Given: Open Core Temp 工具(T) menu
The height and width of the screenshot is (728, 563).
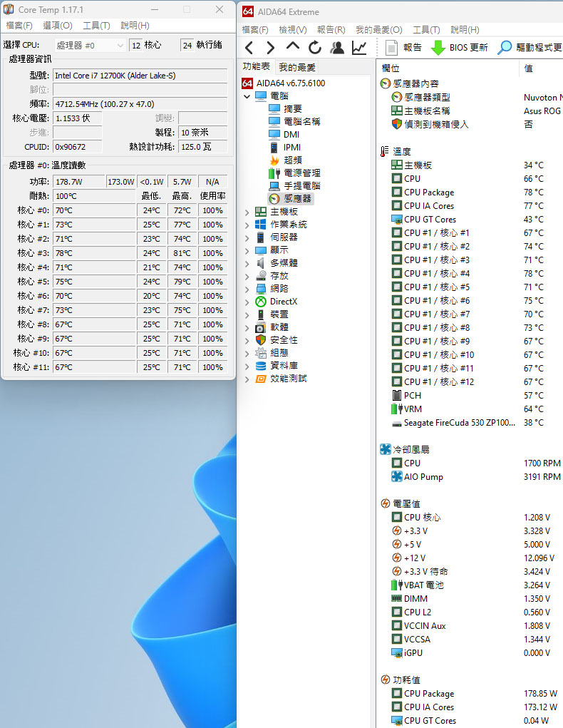Looking at the screenshot, I should tap(96, 26).
